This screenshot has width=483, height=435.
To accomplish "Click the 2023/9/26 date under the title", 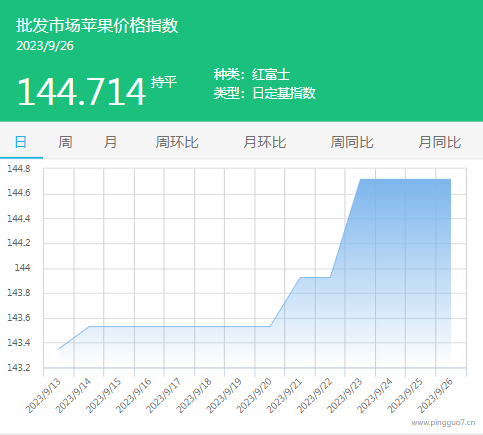I will pos(45,46).
